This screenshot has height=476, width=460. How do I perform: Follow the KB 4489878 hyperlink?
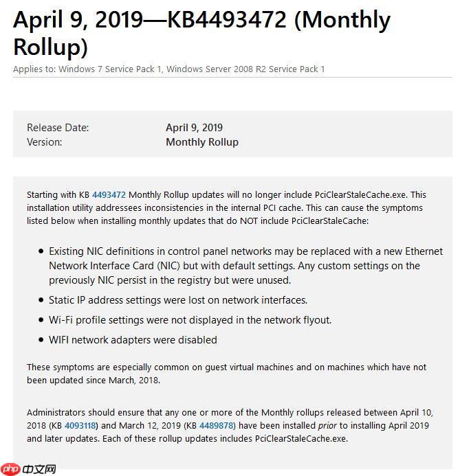217,425
